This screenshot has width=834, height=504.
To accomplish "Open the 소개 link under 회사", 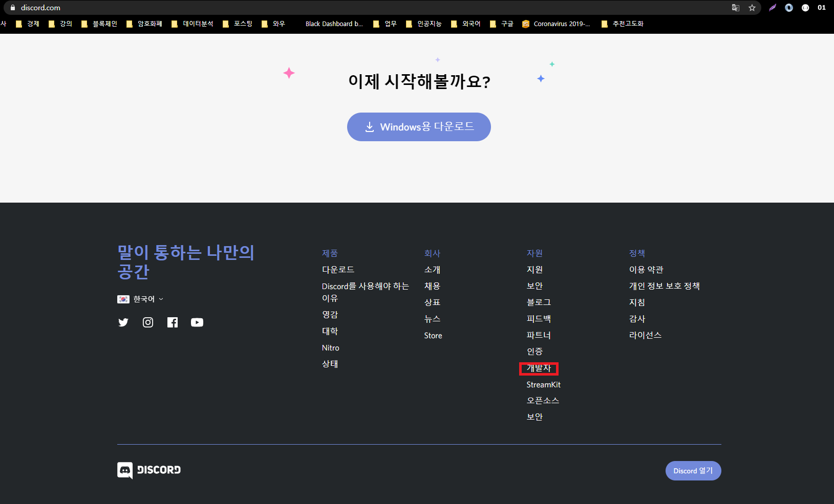I will click(433, 270).
